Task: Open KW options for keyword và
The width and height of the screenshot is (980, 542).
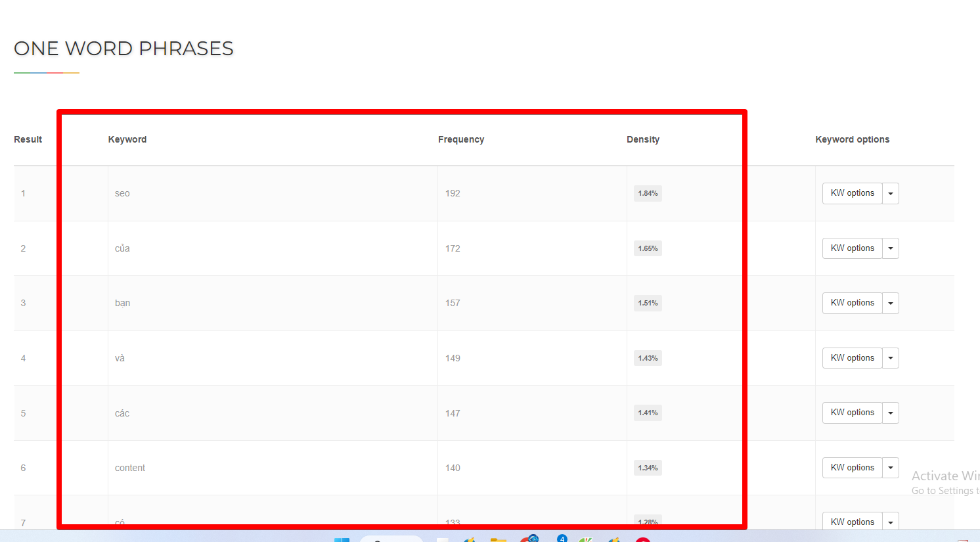Action: point(852,358)
